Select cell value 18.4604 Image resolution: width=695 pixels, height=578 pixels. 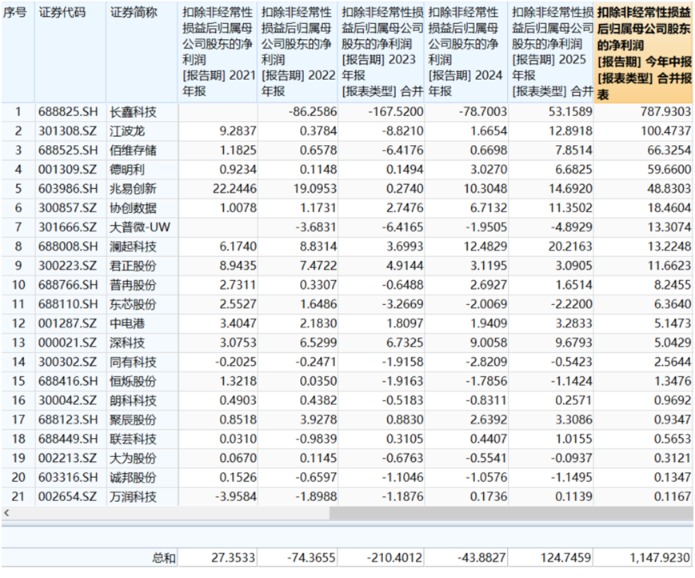(x=669, y=208)
